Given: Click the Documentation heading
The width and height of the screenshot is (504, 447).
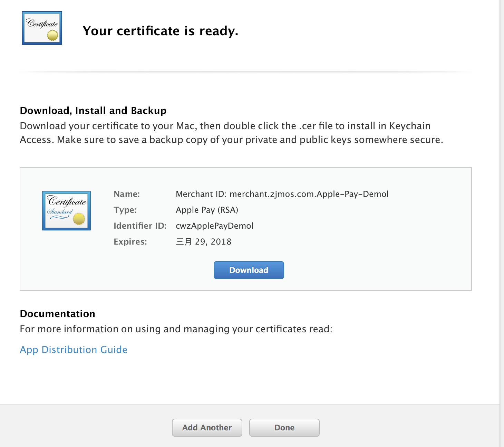Looking at the screenshot, I should click(x=58, y=314).
